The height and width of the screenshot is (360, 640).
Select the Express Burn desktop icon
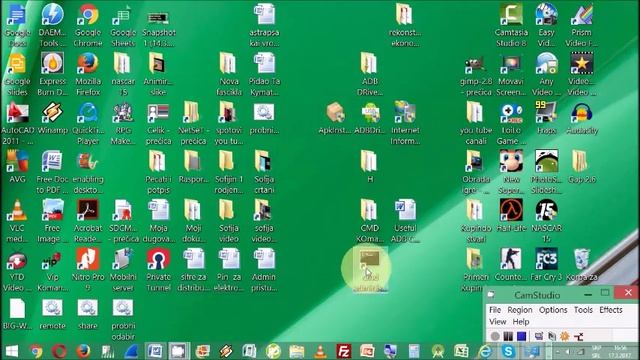52,74
